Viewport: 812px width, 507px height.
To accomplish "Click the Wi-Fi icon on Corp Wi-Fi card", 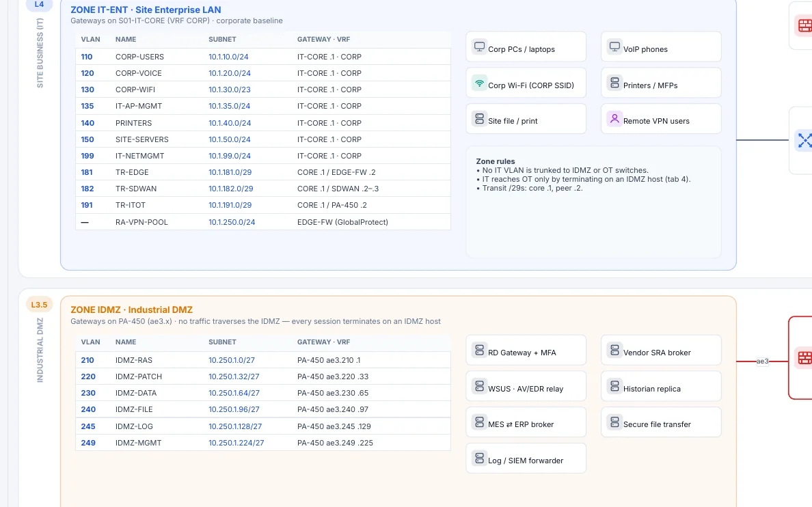I will pos(480,83).
